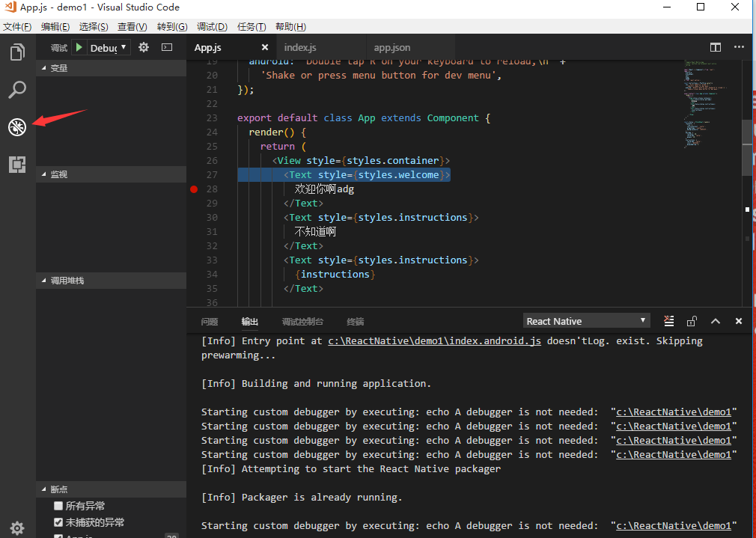Open the 文件(F) menu

click(17, 26)
